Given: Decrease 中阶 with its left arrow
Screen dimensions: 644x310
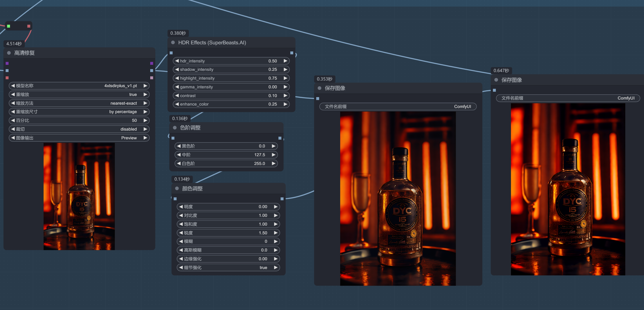Looking at the screenshot, I should pos(179,155).
